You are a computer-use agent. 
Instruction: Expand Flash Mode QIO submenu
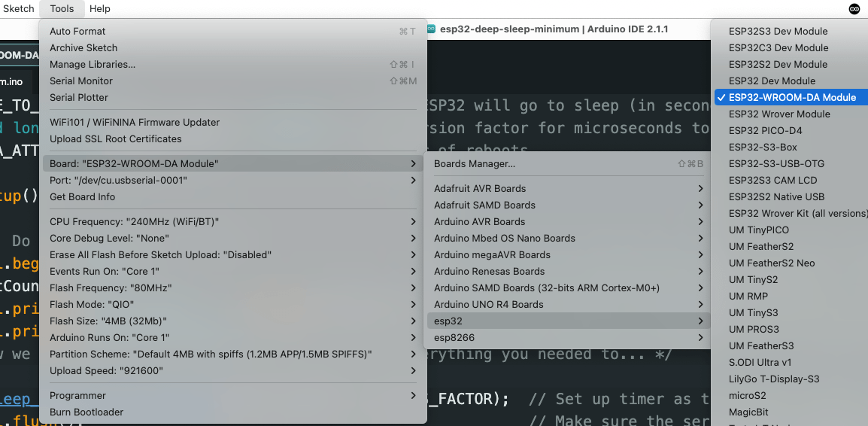tap(233, 305)
